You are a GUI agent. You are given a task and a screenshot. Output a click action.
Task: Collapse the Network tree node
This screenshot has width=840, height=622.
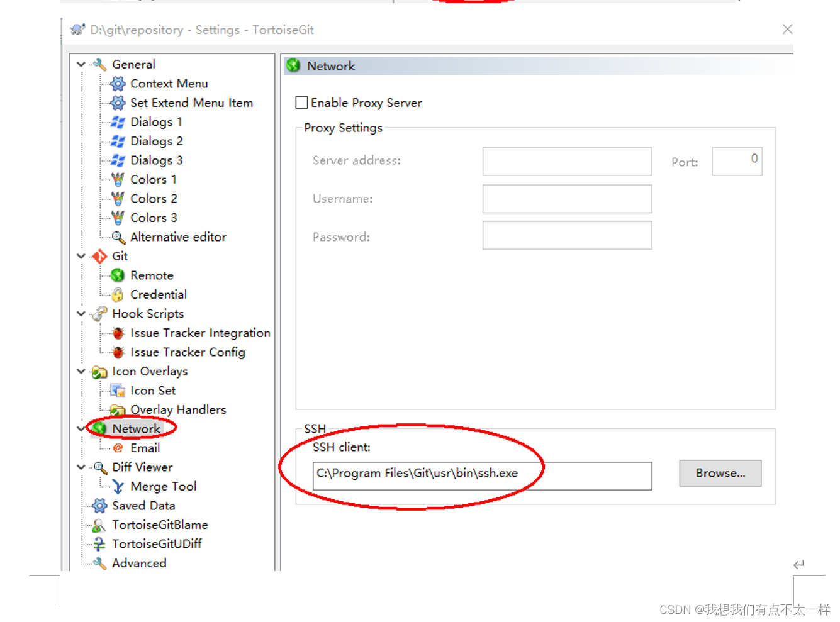point(81,429)
